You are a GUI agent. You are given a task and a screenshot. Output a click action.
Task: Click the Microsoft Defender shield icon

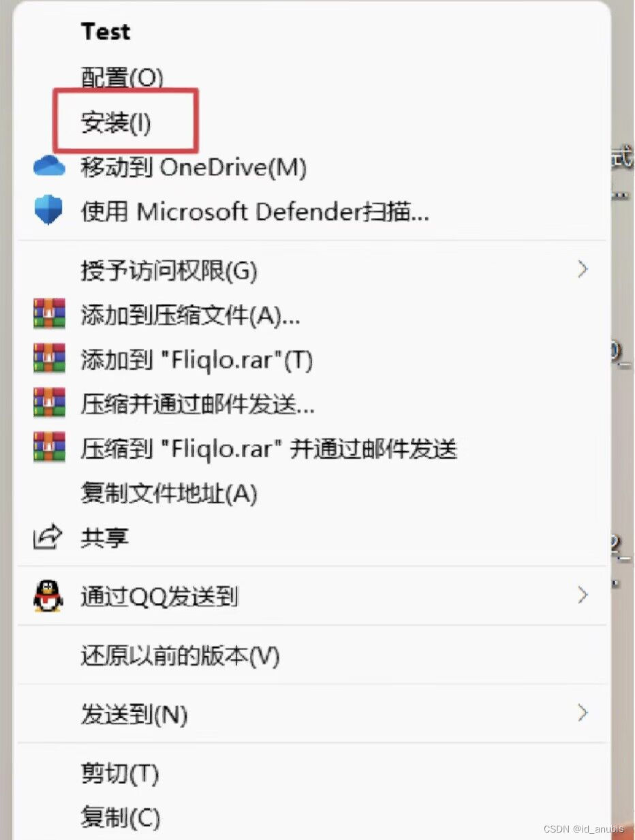tap(48, 211)
